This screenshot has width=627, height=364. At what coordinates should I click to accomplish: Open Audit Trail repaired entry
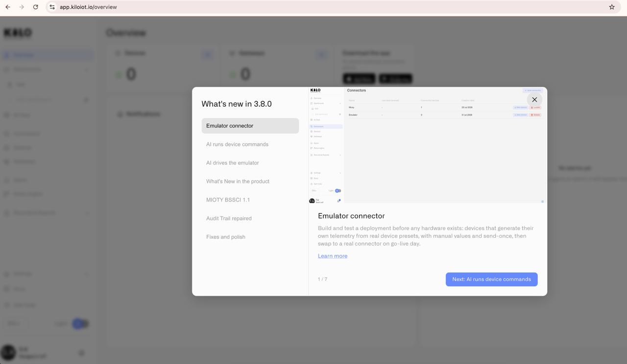click(x=250, y=218)
